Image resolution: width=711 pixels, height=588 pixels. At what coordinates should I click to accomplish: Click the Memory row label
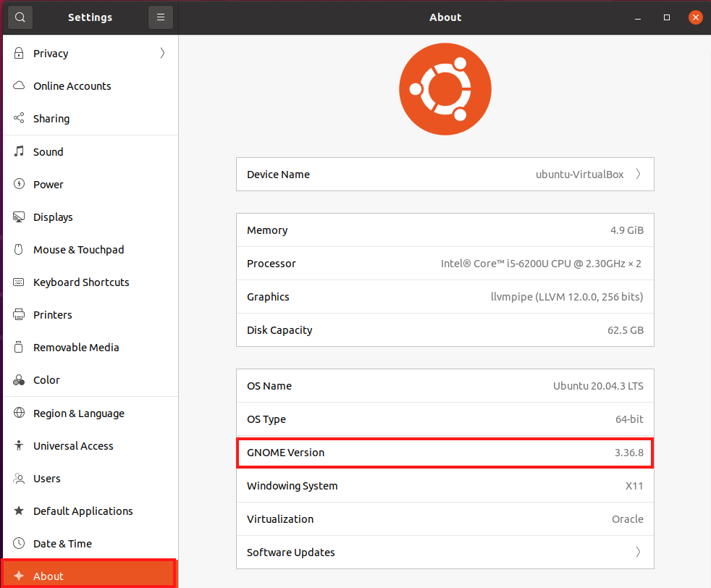pyautogui.click(x=267, y=230)
